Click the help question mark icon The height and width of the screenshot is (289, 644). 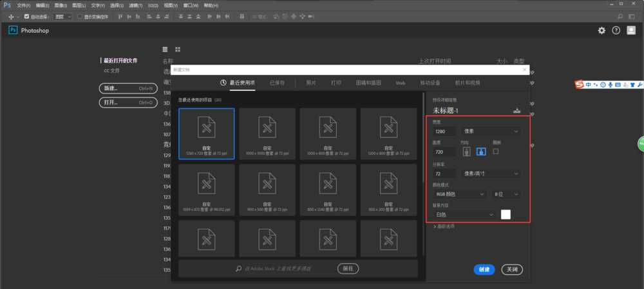point(616,30)
